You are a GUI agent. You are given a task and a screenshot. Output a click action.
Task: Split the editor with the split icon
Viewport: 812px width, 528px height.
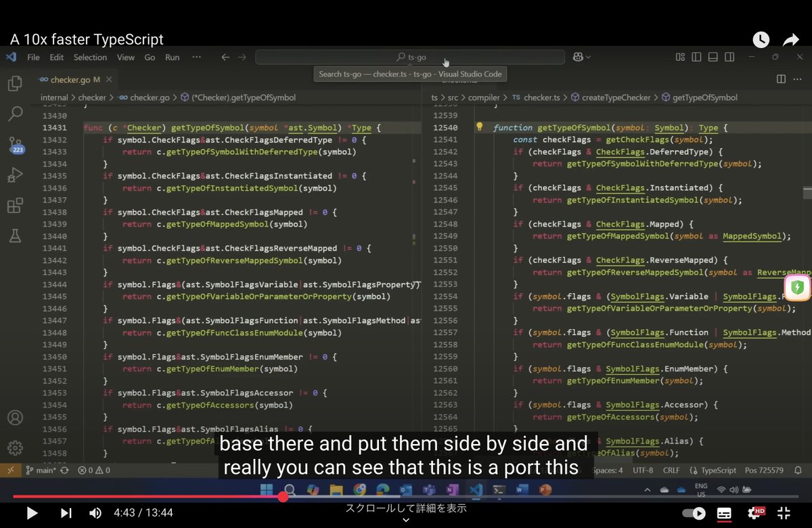pos(781,79)
